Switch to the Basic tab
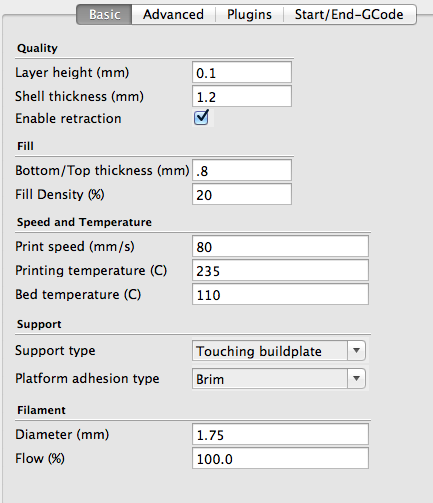Screen dimensions: 433x503 point(104,14)
